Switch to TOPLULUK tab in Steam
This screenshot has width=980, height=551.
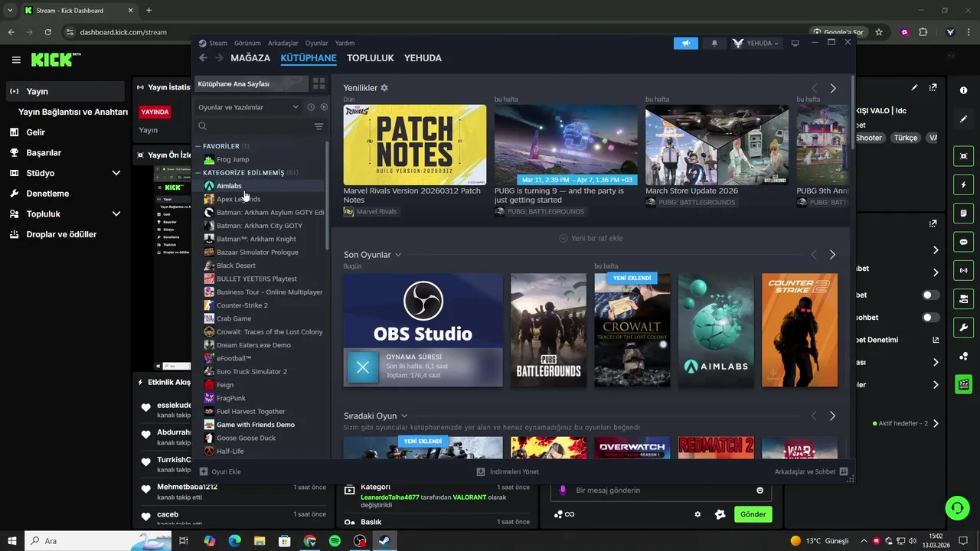371,58
